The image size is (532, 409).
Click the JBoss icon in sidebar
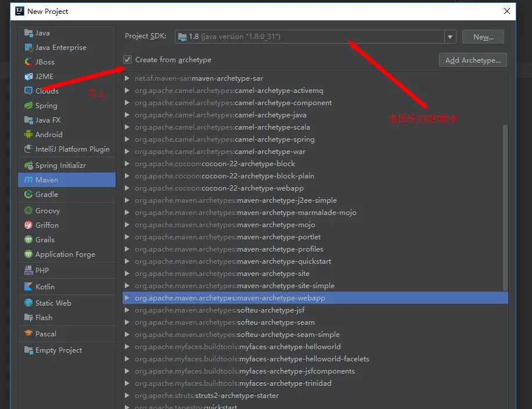28,62
